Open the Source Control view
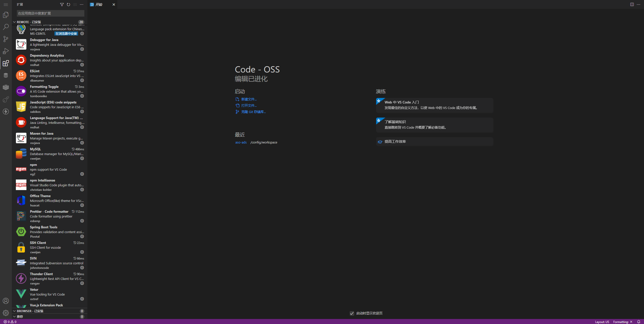Screen dimensions: 644x324 (6, 39)
